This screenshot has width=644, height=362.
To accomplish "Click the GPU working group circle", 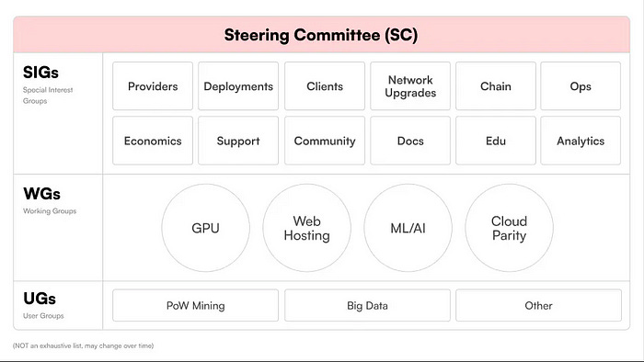I will click(x=206, y=228).
